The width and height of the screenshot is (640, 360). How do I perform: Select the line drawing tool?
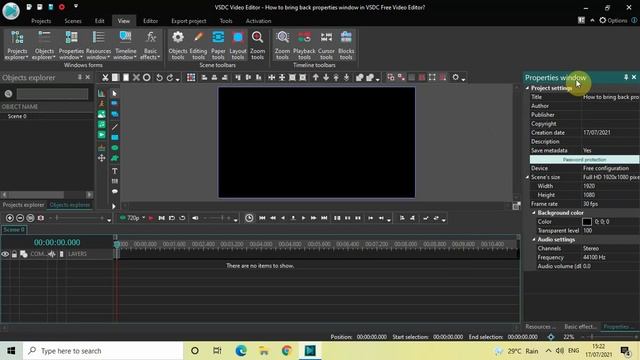(x=115, y=127)
